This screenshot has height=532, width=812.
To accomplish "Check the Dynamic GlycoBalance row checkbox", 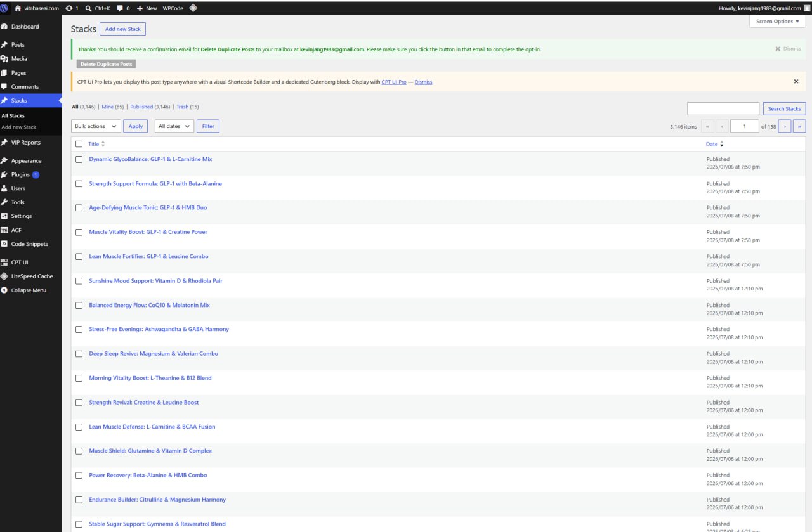I will [79, 159].
